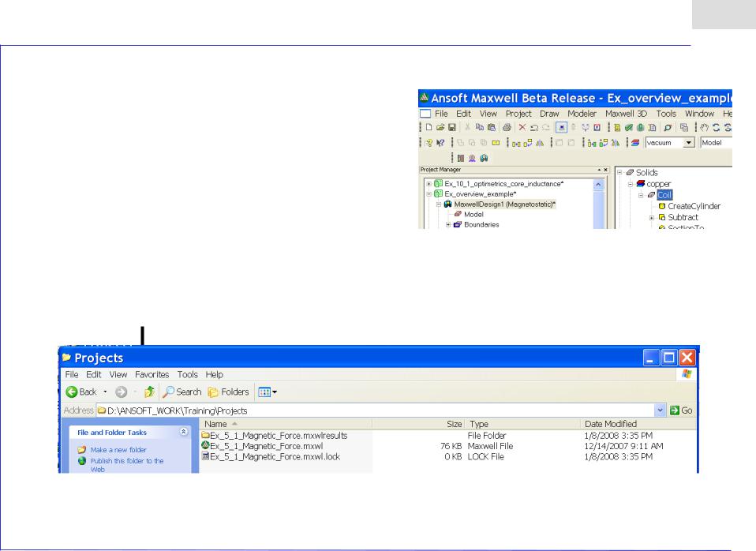
Task: Click Make a new folder link
Action: [x=118, y=450]
